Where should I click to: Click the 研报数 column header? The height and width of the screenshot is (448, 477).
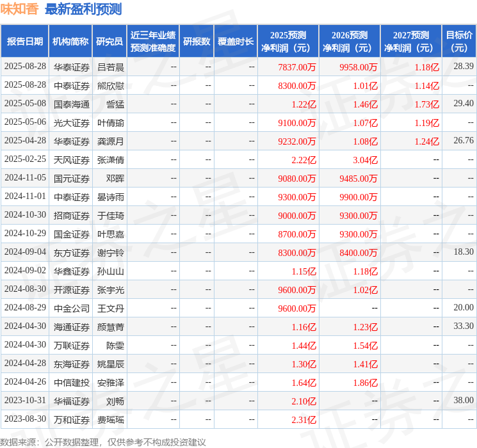197,42
